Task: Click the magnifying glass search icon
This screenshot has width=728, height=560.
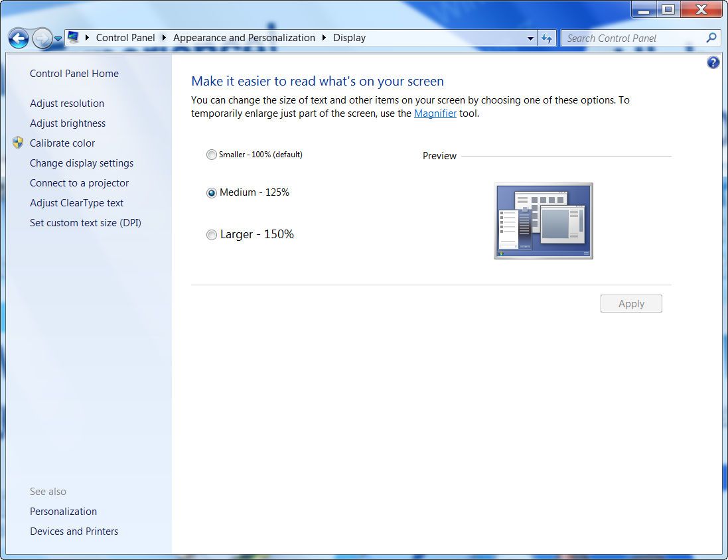Action: [x=711, y=38]
